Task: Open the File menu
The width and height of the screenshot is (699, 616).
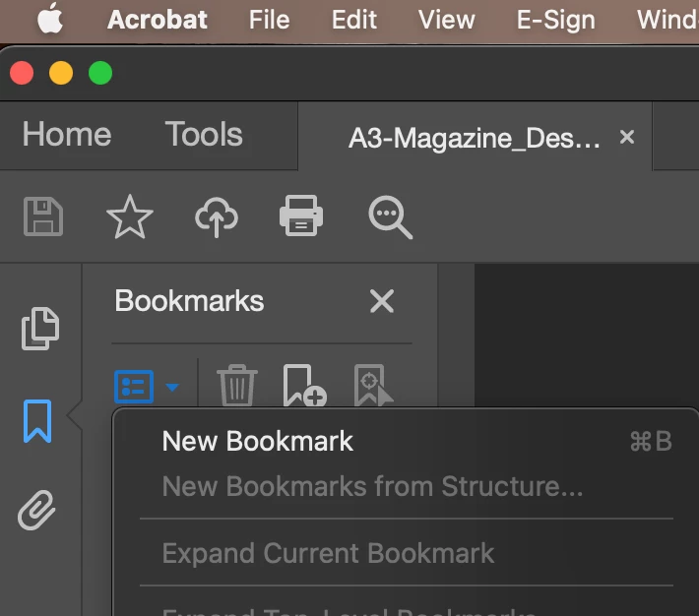Action: [x=269, y=20]
